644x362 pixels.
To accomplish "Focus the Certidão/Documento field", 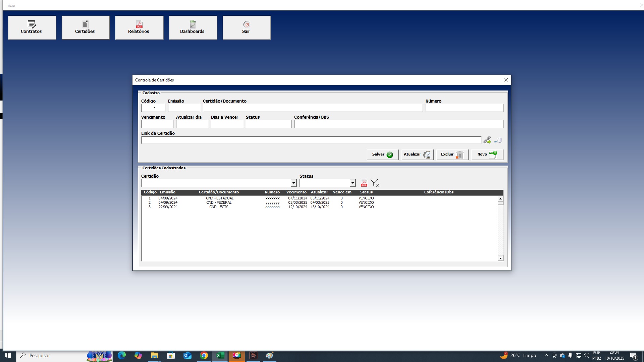I will (x=313, y=108).
